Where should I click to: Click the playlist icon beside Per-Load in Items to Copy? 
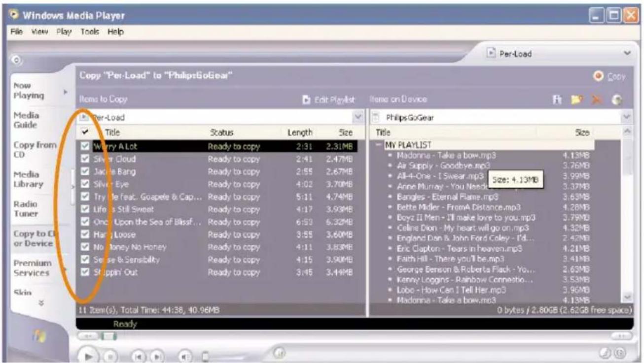pos(84,117)
